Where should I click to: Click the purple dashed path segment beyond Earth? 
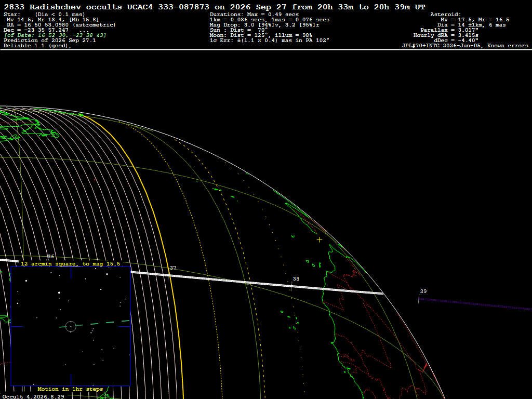[x=475, y=304]
